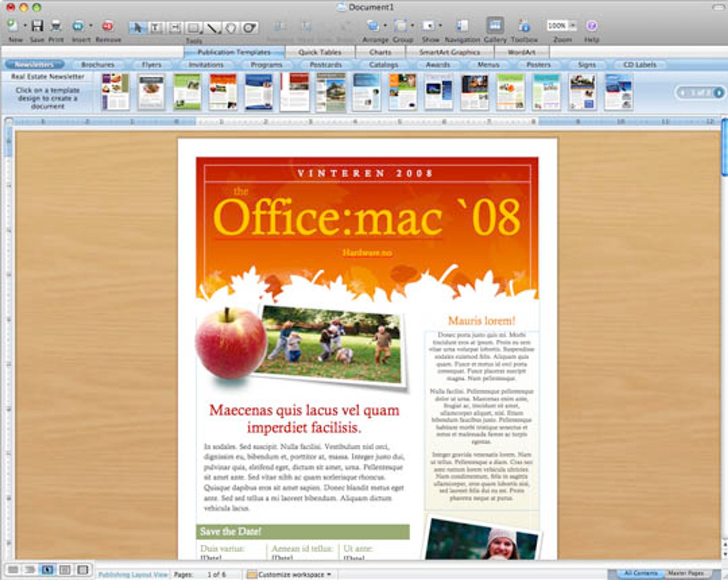Viewport: 728px width, 580px height.
Task: Click the Mauris lorem! heading
Action: [x=482, y=321]
